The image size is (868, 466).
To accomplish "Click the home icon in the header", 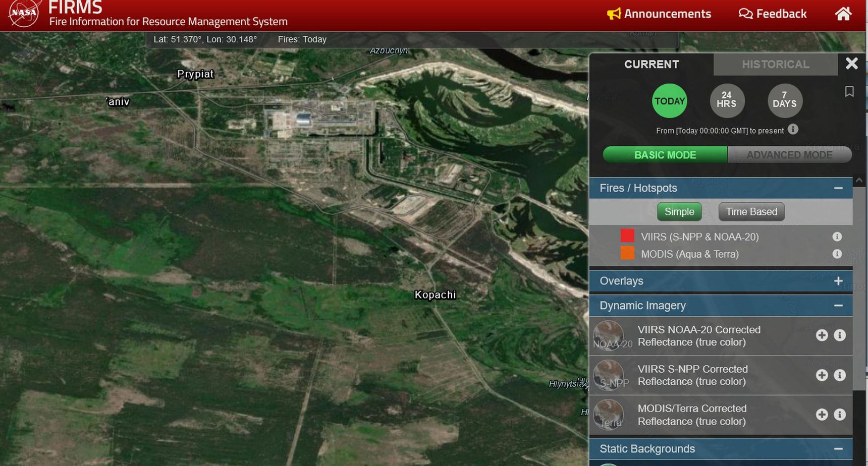I will pos(843,14).
